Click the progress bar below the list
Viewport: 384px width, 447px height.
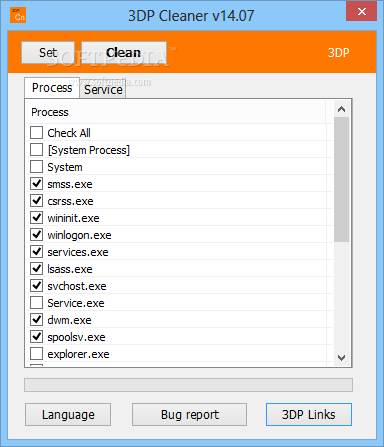point(188,385)
